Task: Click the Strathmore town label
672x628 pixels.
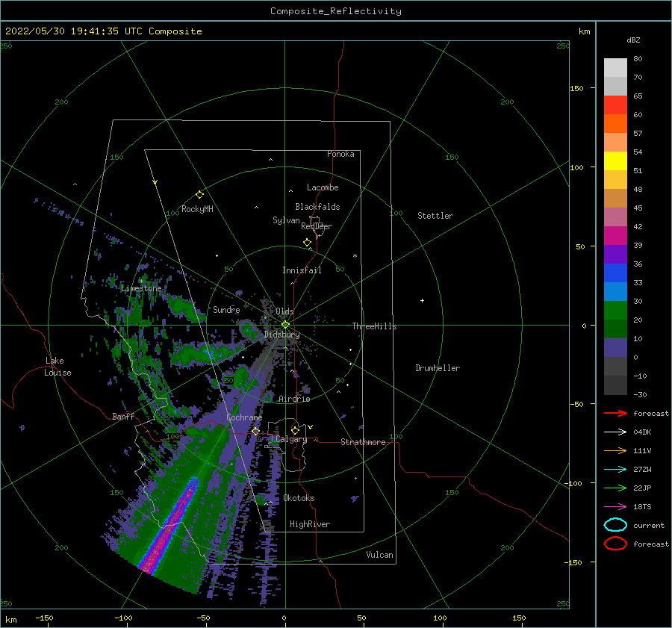Action: [x=363, y=442]
